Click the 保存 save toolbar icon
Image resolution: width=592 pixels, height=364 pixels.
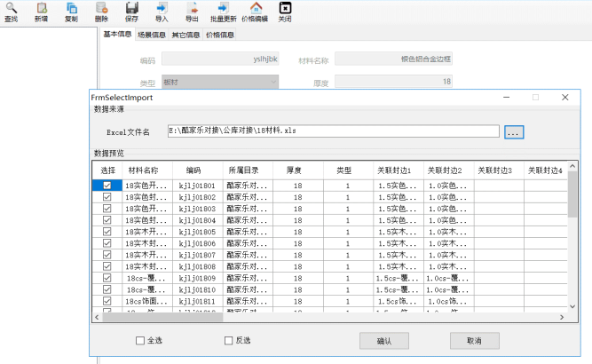(131, 12)
